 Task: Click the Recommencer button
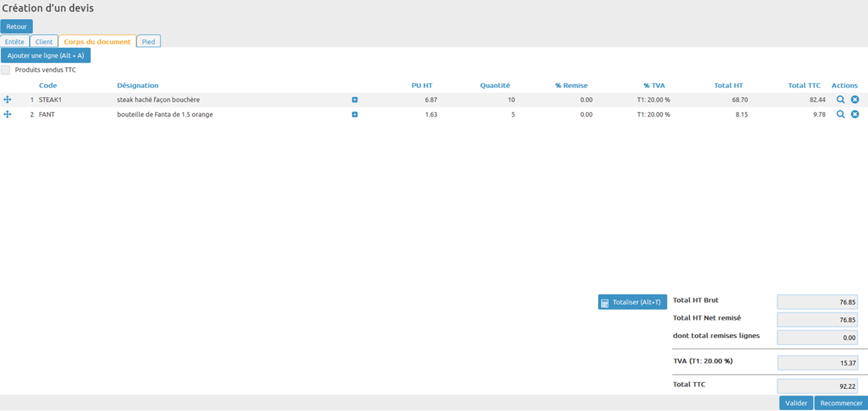tap(841, 403)
